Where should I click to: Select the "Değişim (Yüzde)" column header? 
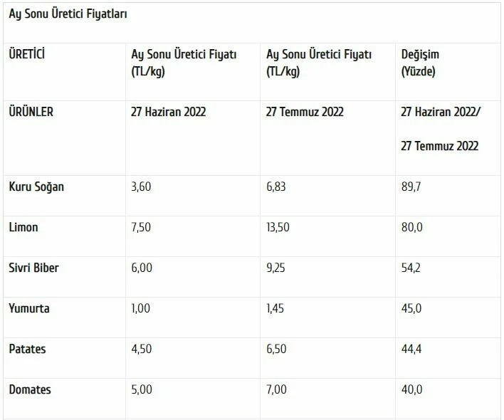coord(426,63)
